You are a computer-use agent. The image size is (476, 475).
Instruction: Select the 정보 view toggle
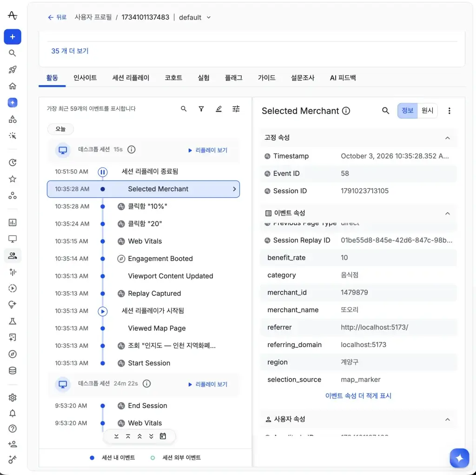coord(407,111)
